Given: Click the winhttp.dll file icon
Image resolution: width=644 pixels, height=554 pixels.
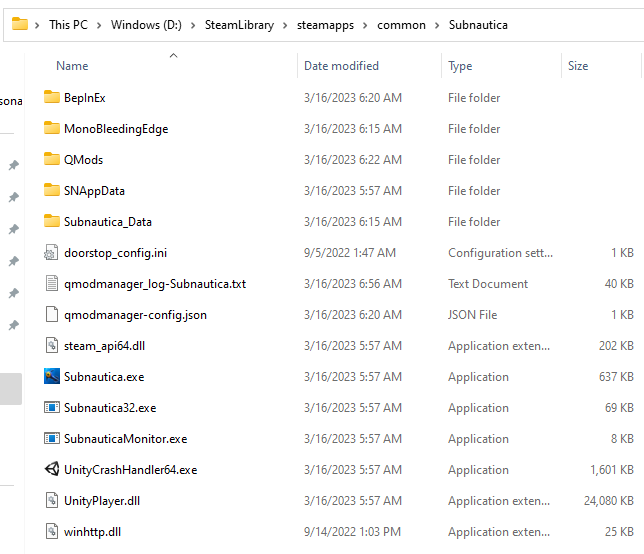Looking at the screenshot, I should (52, 531).
